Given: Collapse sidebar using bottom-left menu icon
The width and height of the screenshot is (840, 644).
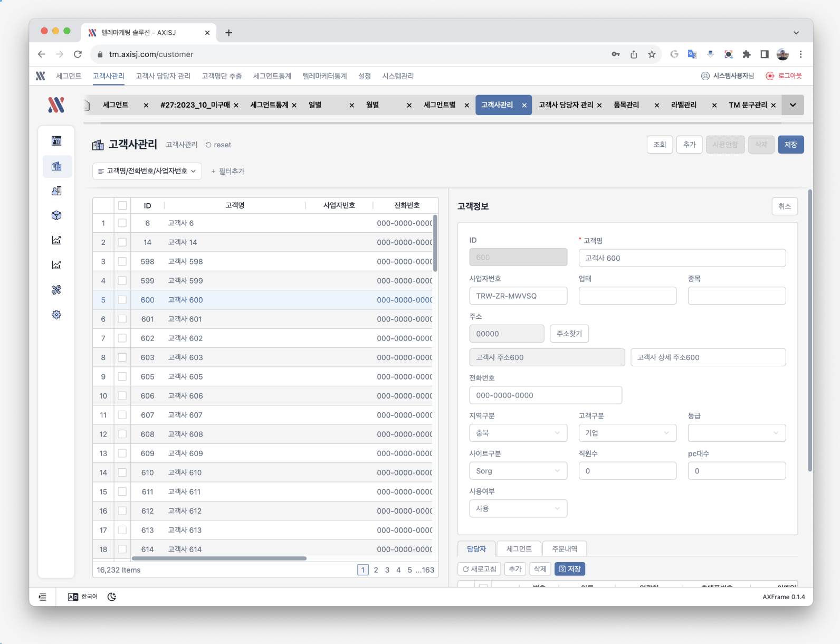Looking at the screenshot, I should click(42, 596).
